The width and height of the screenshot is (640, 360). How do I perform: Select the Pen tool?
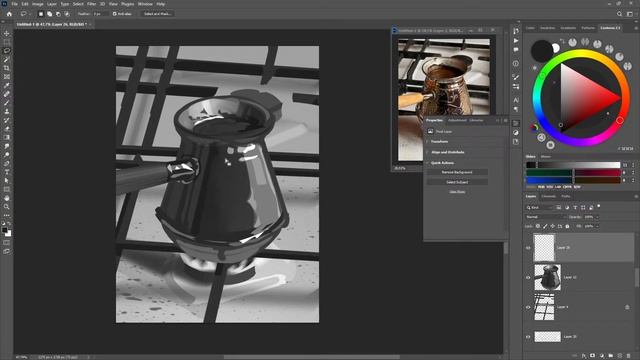(7, 163)
